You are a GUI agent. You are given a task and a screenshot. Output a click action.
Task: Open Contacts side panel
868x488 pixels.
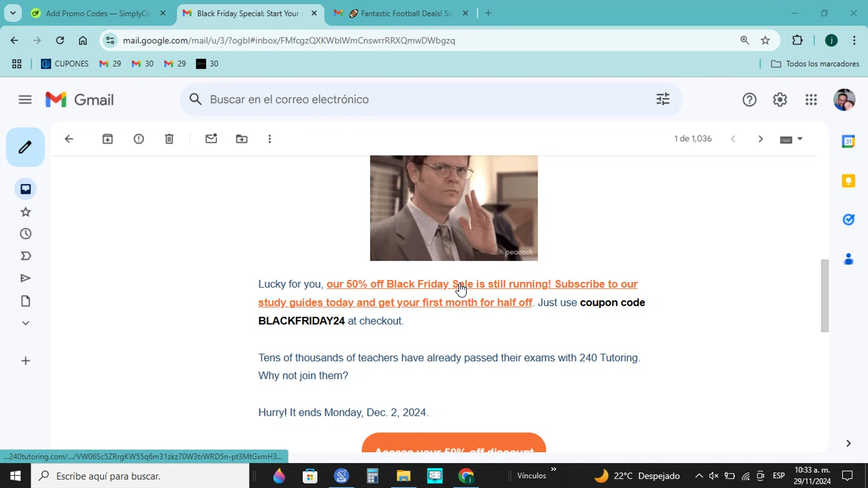pos(848,259)
